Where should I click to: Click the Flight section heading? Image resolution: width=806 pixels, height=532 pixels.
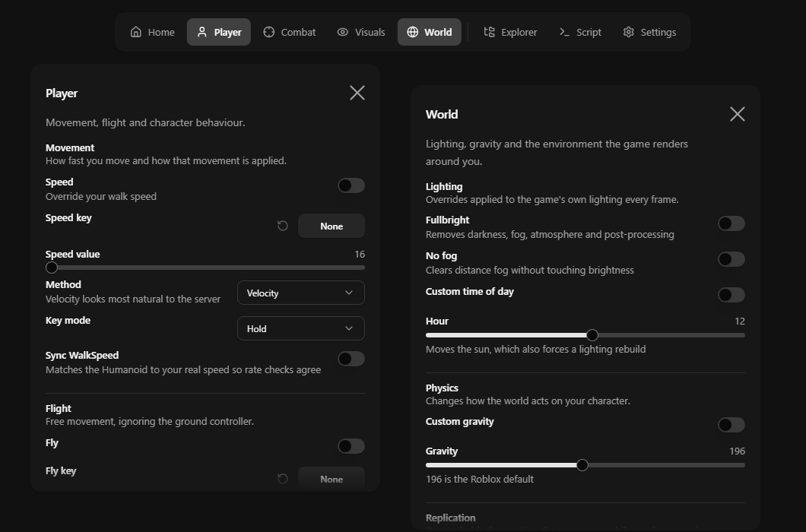58,409
